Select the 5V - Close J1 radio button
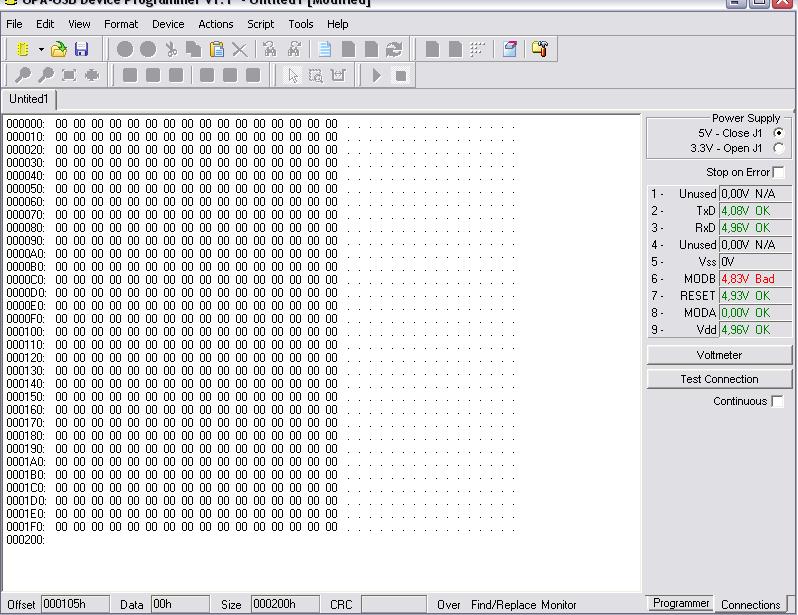The height and width of the screenshot is (615, 798). [778, 133]
